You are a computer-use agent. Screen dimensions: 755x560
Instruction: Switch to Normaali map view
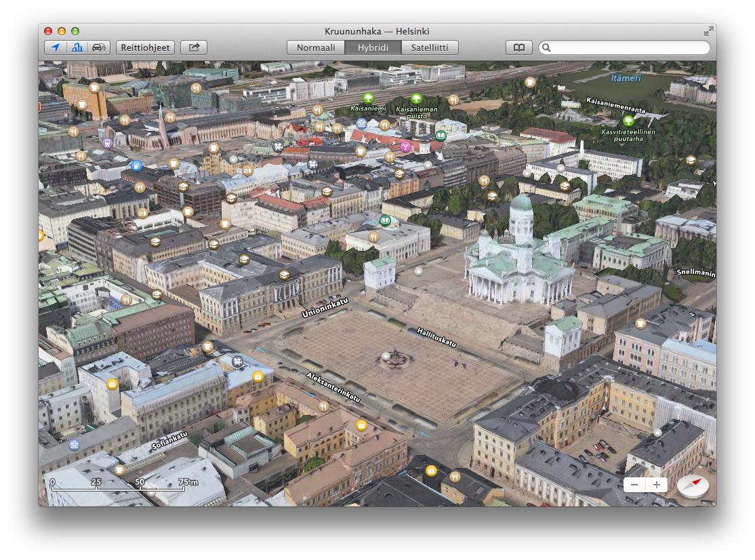[x=316, y=47]
